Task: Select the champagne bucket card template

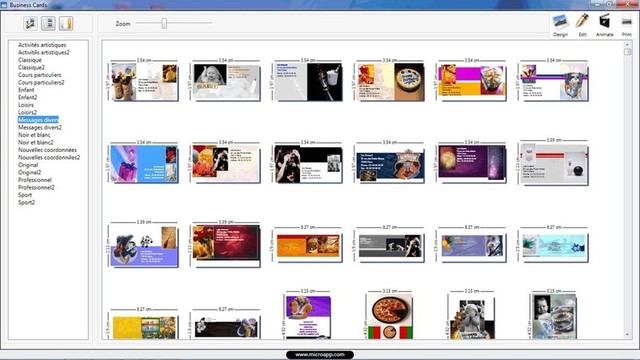Action: pos(308,82)
